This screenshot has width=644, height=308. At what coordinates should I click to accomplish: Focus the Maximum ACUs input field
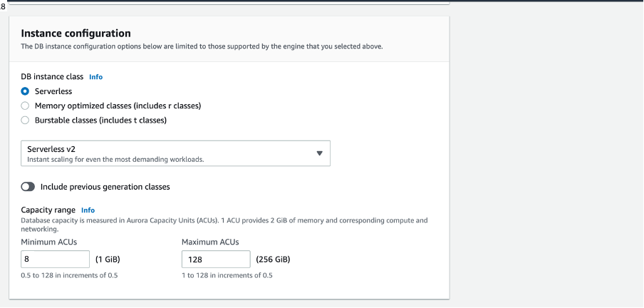coord(216,260)
